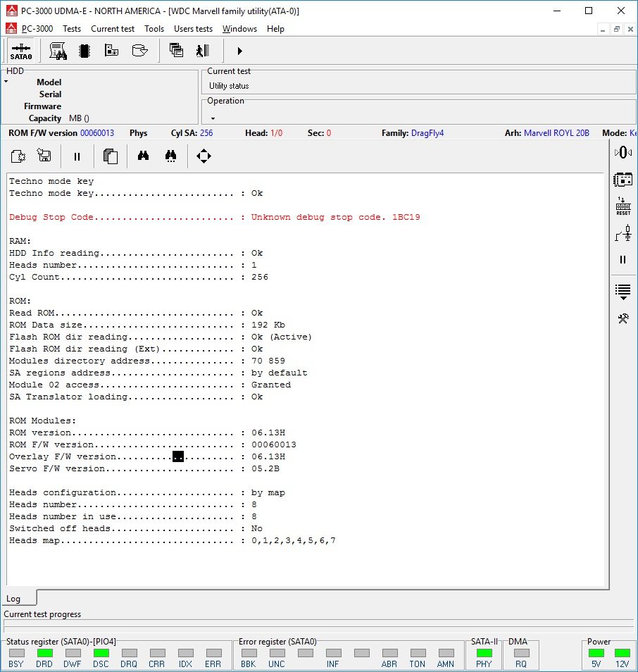The image size is (638, 672).
Task: Click the Family value DragFly4
Action: pos(427,133)
